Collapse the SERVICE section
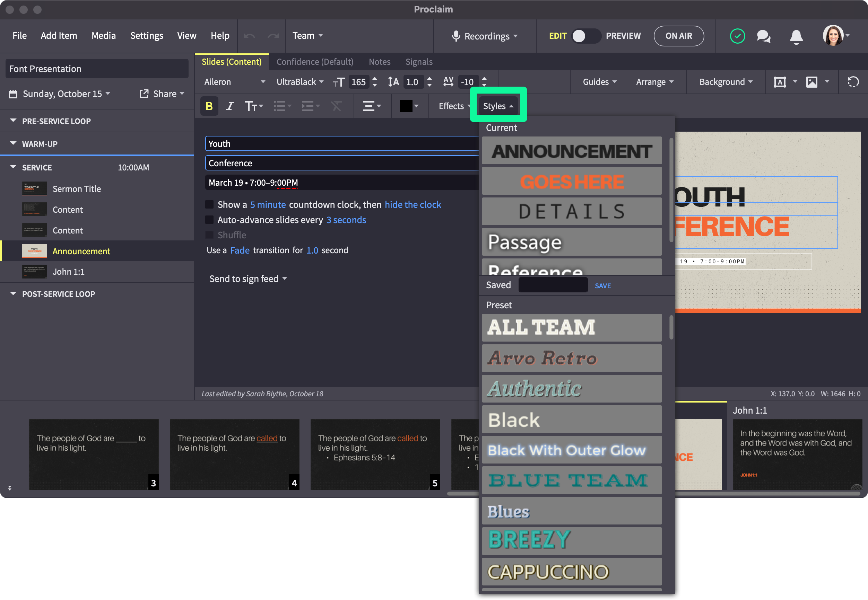 click(x=13, y=167)
